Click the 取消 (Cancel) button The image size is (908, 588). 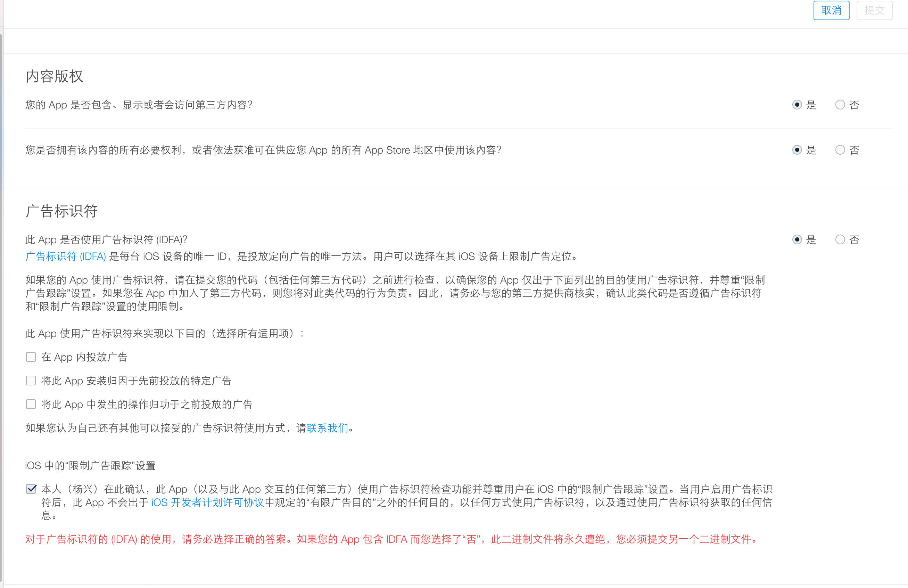tap(831, 10)
